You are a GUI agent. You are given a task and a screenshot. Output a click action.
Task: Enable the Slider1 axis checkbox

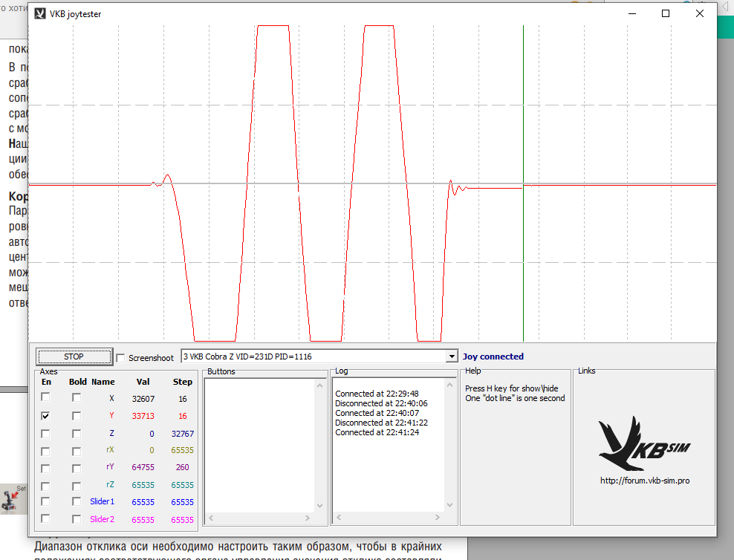point(45,501)
